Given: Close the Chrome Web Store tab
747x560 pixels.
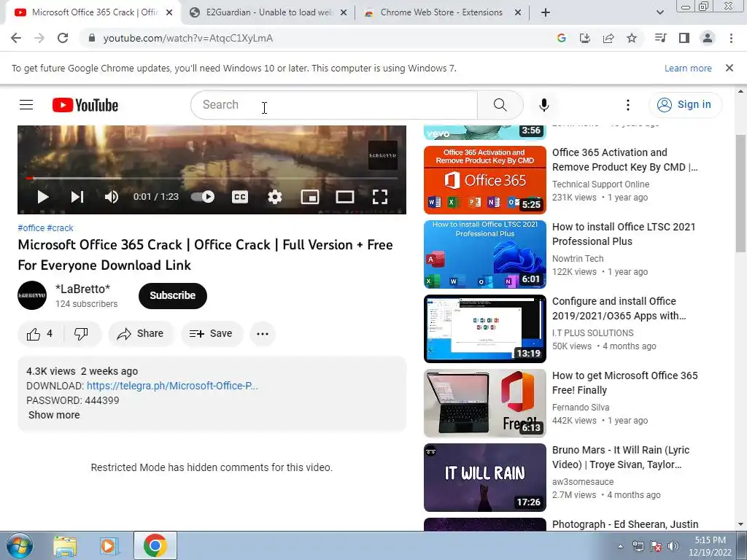Looking at the screenshot, I should 518,13.
